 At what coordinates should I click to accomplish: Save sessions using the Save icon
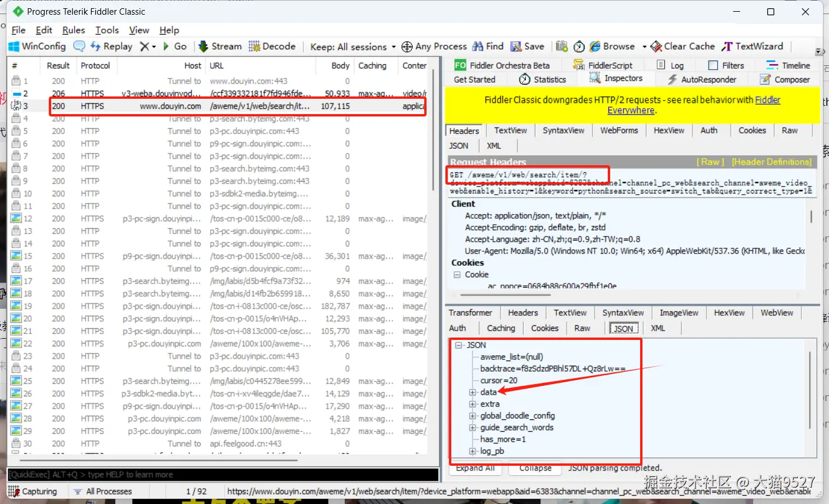(x=527, y=46)
